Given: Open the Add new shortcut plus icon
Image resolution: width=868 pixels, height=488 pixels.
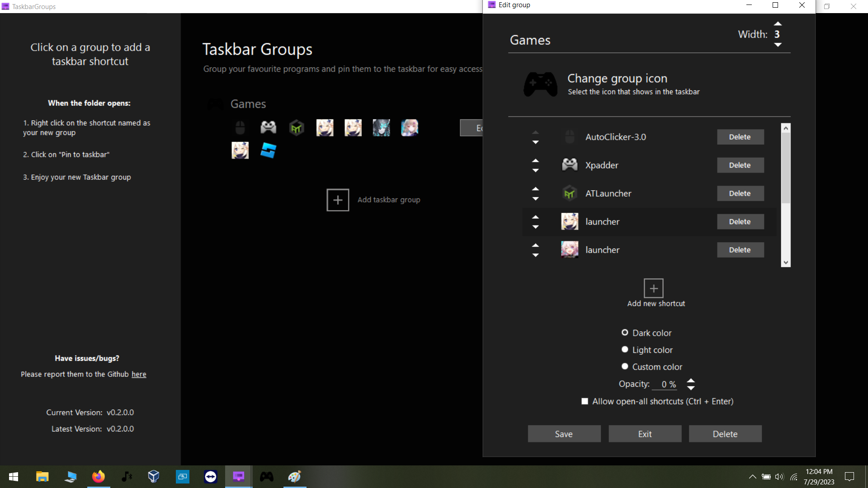Looking at the screenshot, I should (x=653, y=287).
